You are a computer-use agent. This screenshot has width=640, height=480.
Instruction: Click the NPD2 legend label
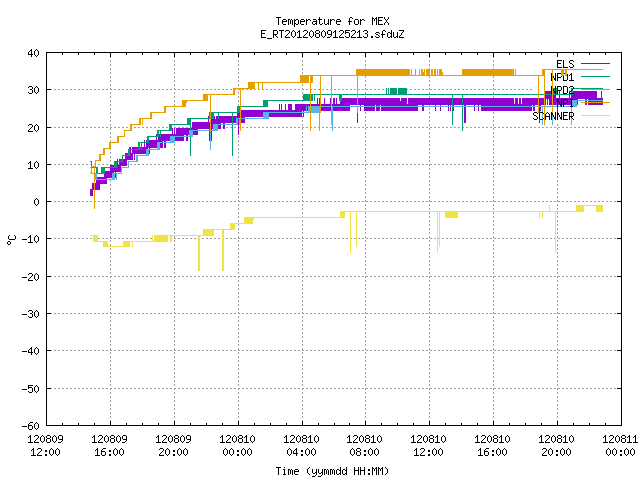[562, 90]
